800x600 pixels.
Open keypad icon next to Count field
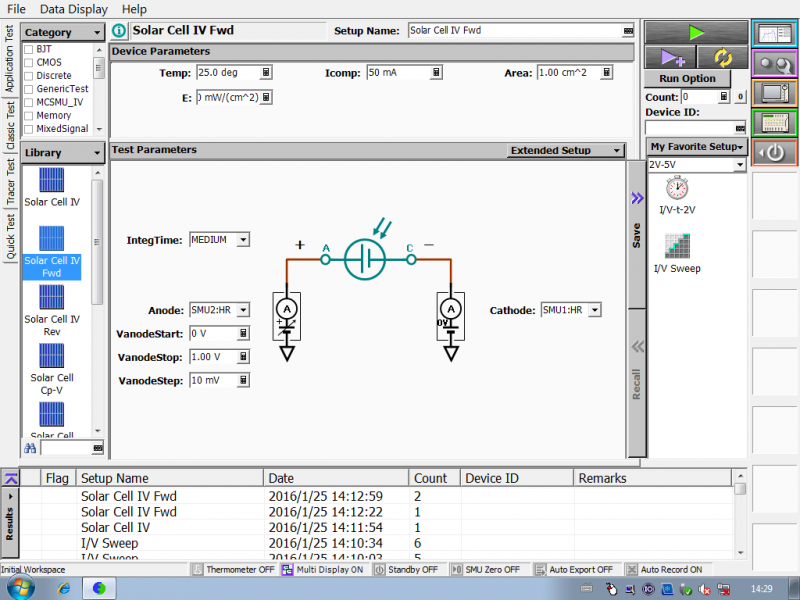[723, 96]
